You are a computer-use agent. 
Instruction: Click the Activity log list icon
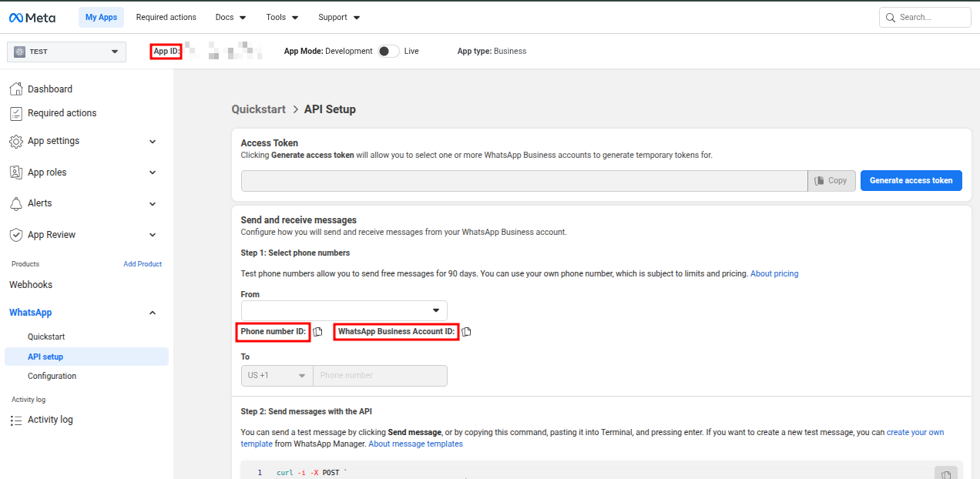click(x=16, y=420)
